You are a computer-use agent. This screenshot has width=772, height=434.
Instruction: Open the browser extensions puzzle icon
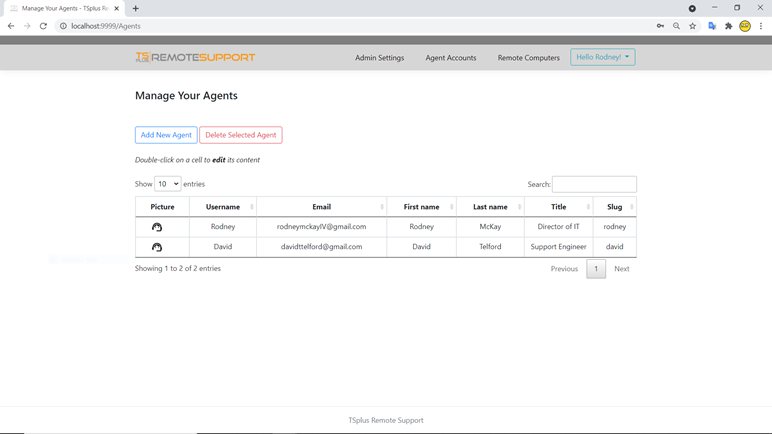pyautogui.click(x=728, y=26)
